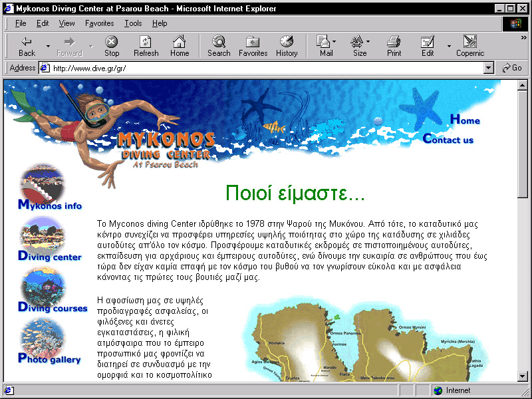Screen dimensions: 532x399
Task: Open the Favorites toolbar button
Action: pyautogui.click(x=253, y=46)
